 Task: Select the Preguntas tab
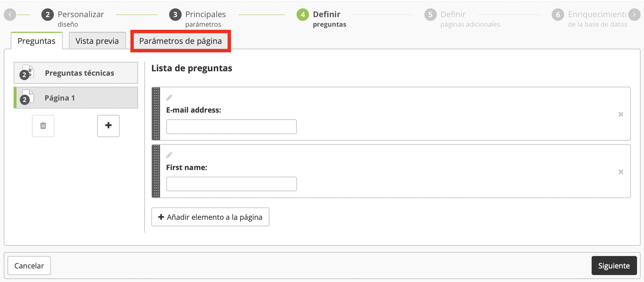36,41
